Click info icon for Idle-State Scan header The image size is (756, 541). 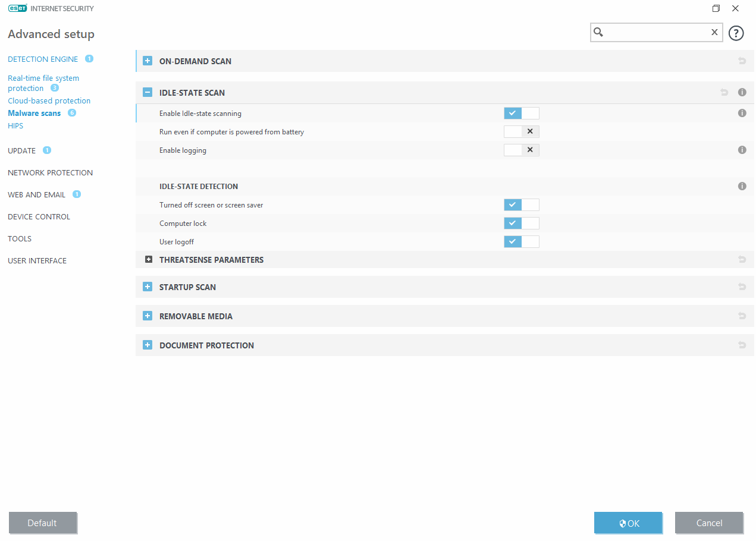[x=742, y=93]
